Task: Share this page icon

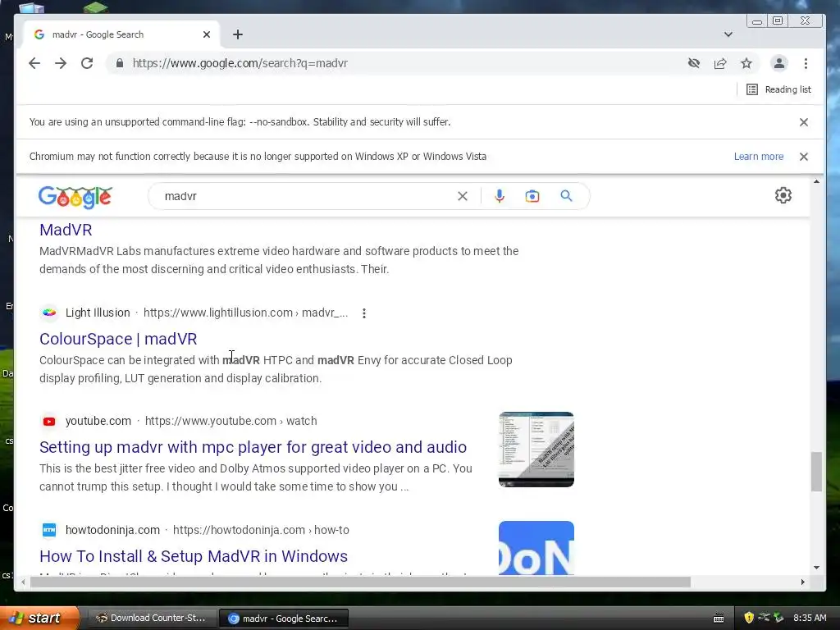Action: point(720,63)
